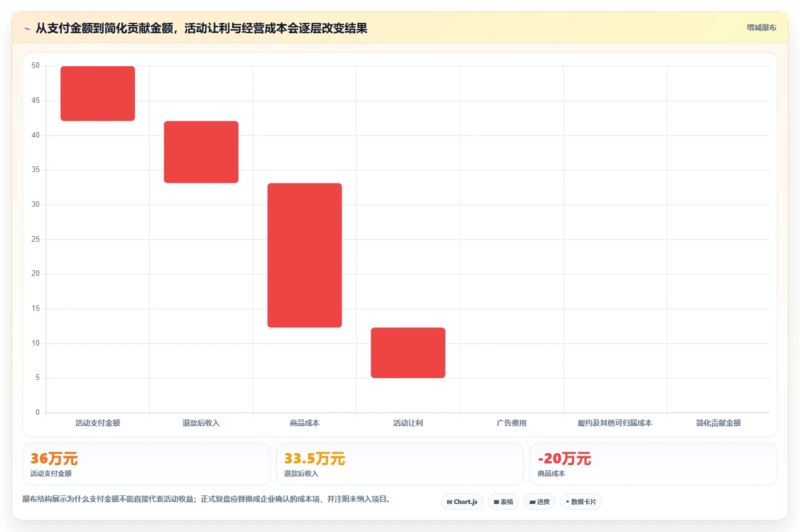
Task: Click the y-axis value 10
Action: [35, 343]
